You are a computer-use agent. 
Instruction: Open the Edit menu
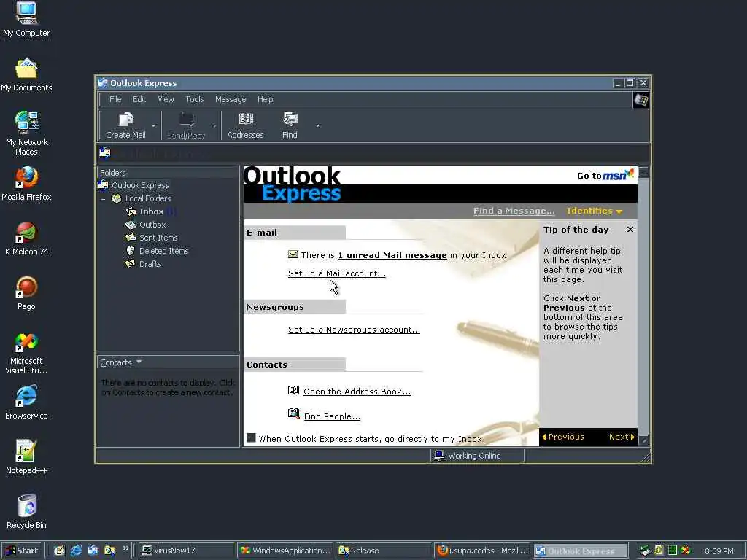coord(139,99)
